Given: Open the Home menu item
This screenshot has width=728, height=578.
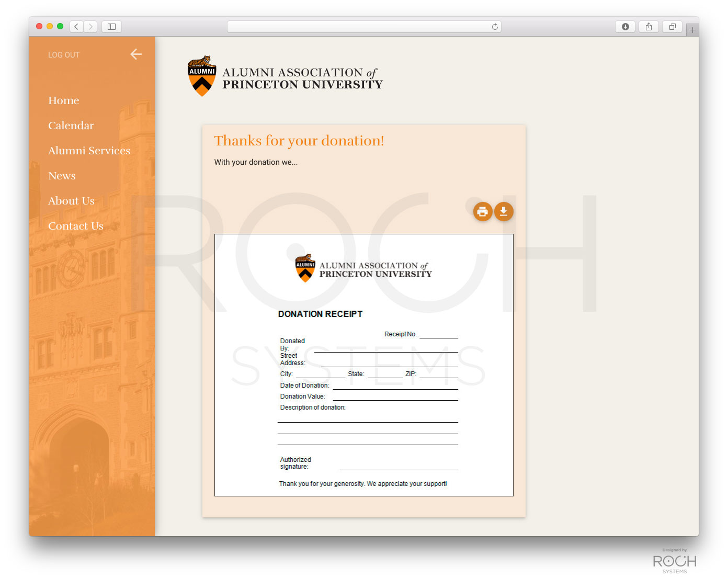Looking at the screenshot, I should pyautogui.click(x=64, y=100).
